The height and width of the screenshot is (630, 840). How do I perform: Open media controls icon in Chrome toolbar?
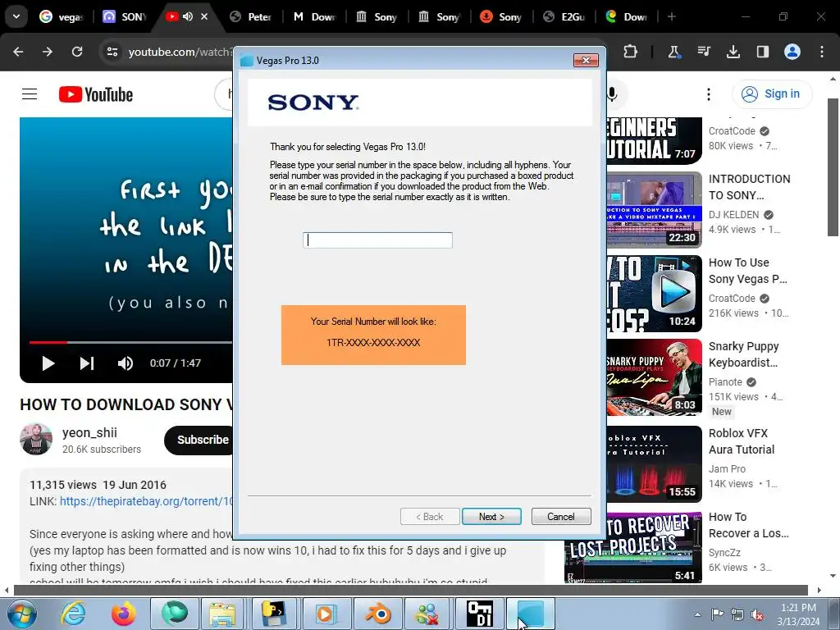[x=704, y=52]
